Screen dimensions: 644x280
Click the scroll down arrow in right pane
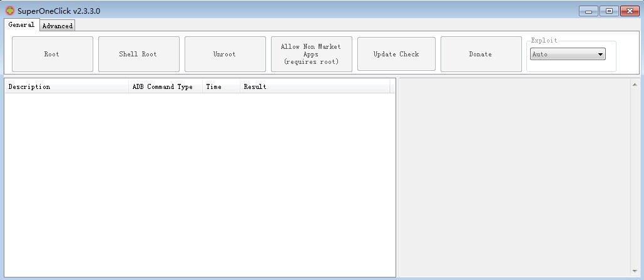point(635,271)
